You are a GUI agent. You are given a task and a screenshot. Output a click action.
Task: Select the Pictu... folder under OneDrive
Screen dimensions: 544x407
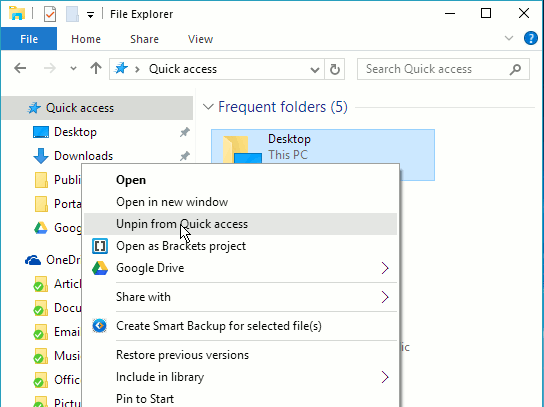[57, 402]
